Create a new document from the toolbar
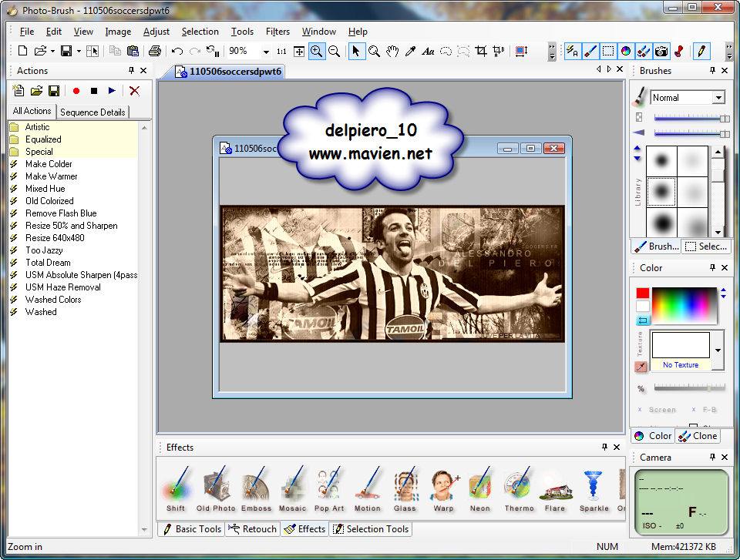Image resolution: width=740 pixels, height=560 pixels. click(22, 51)
